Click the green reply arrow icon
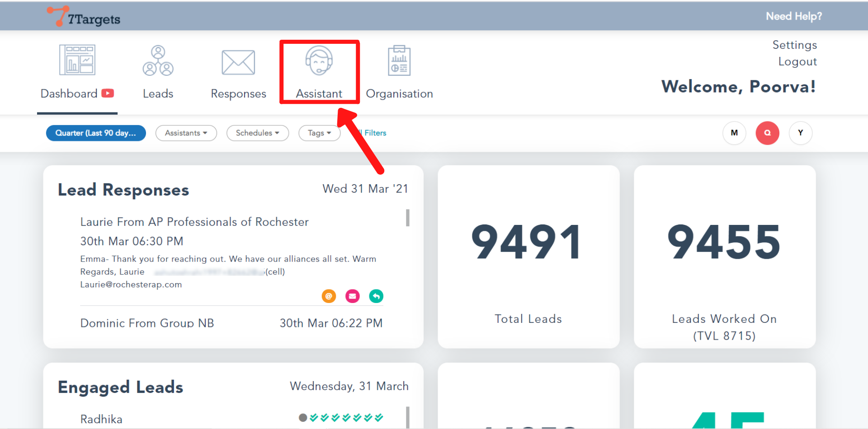The width and height of the screenshot is (868, 429). (376, 296)
